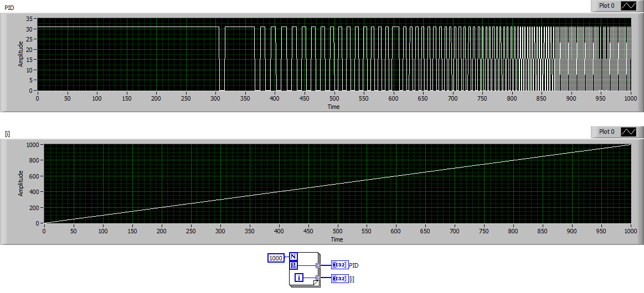This screenshot has height=293, width=644.
Task: Click the 1000 x-axis maximum on PID graph
Action: [x=631, y=98]
